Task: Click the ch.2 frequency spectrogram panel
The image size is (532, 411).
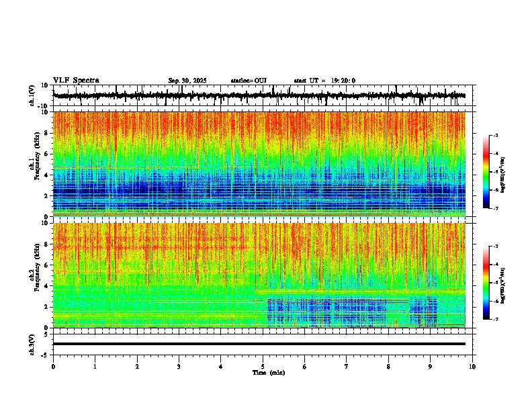Action: tap(259, 275)
